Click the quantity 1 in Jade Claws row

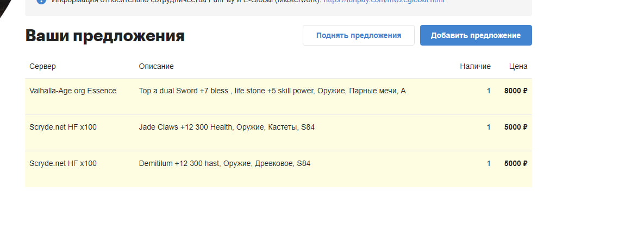489,127
